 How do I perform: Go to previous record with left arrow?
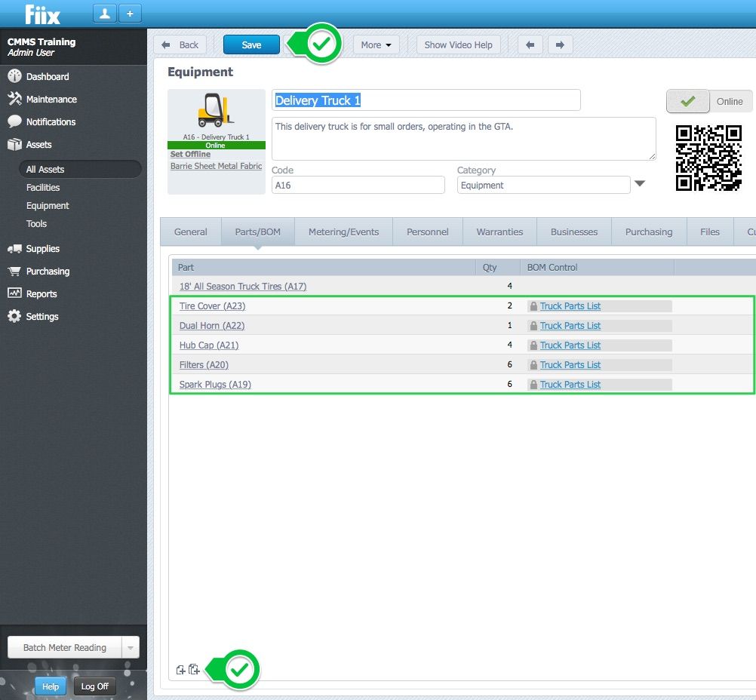[x=530, y=45]
